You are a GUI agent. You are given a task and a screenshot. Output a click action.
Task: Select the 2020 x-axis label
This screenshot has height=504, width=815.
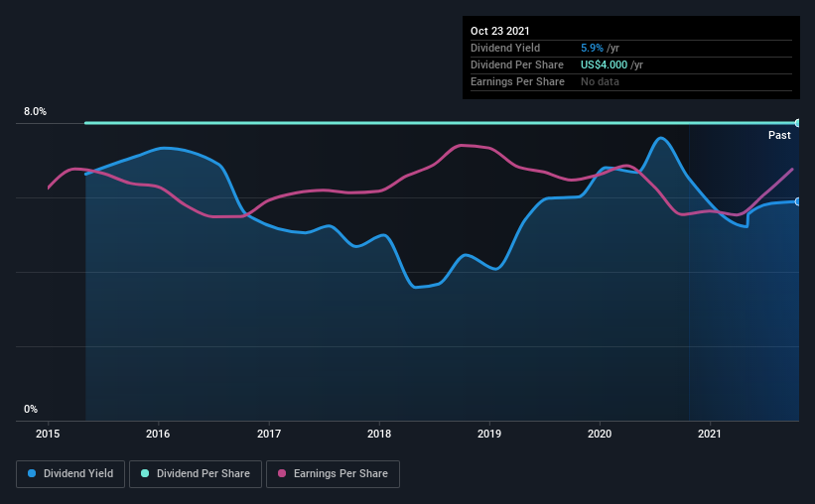click(600, 434)
